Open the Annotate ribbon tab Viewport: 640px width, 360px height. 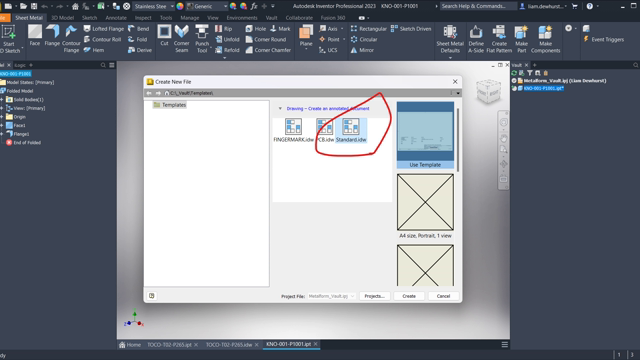pyautogui.click(x=116, y=18)
